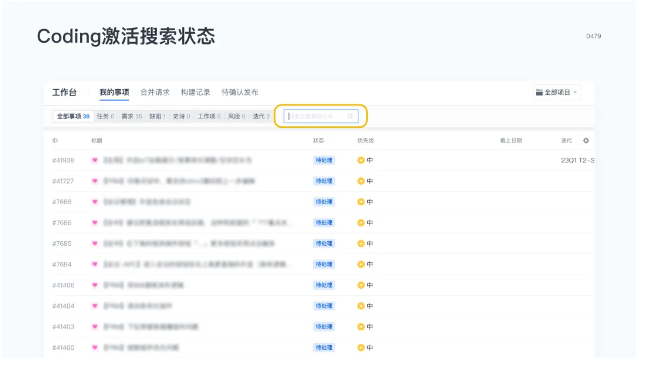The image size is (645, 388).
Task: Click the medium priority icon for #41403
Action: click(361, 327)
